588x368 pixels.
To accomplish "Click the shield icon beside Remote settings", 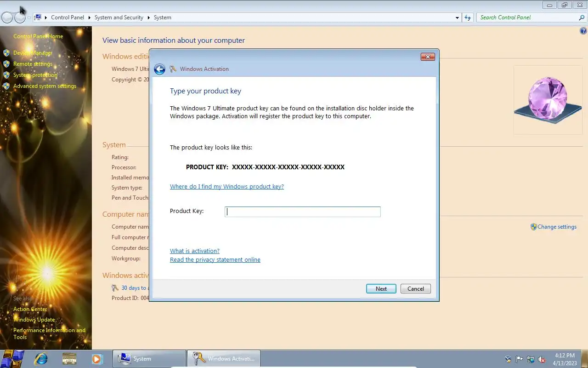I will click(6, 64).
